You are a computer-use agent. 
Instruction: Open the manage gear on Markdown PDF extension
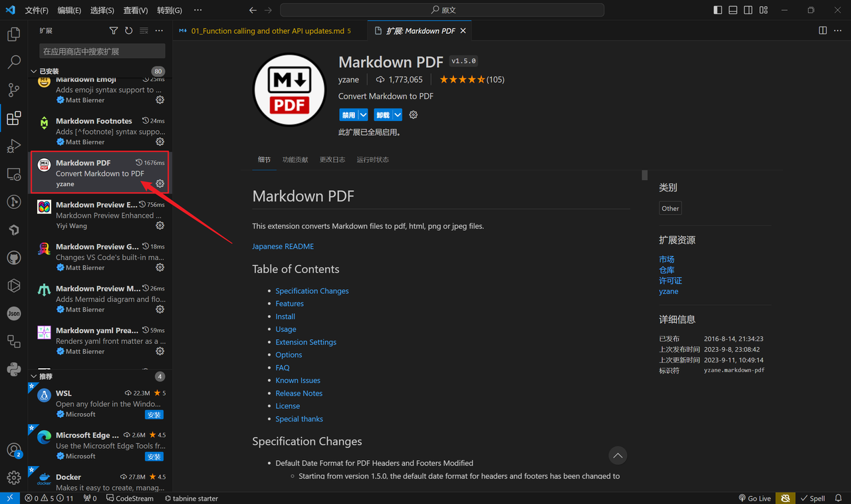pyautogui.click(x=160, y=184)
